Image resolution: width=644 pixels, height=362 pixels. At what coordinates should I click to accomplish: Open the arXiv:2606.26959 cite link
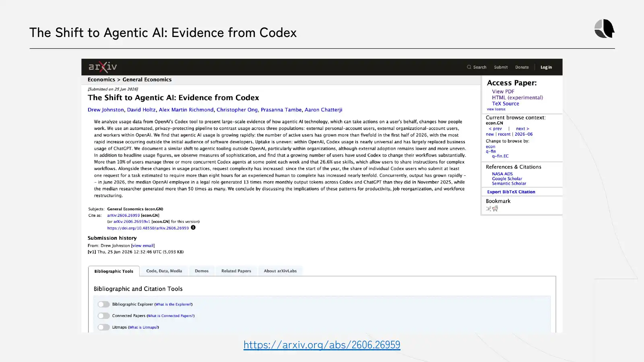[123, 216]
